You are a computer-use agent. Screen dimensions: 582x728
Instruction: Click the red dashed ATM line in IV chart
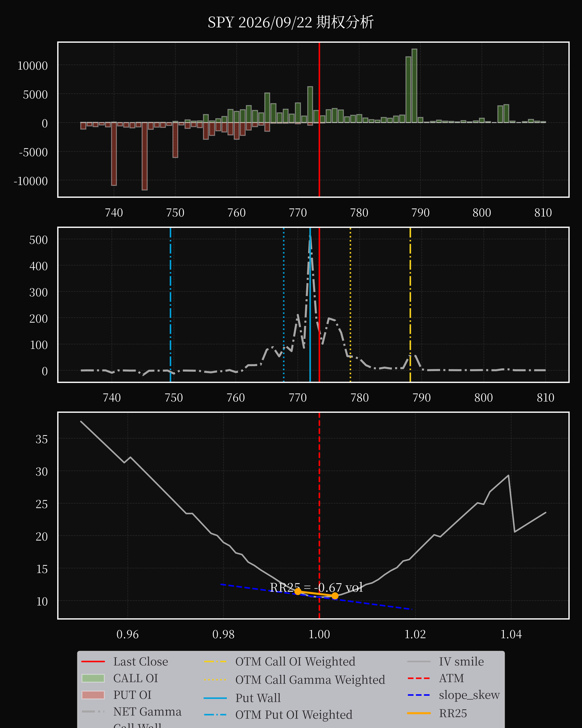point(319,515)
